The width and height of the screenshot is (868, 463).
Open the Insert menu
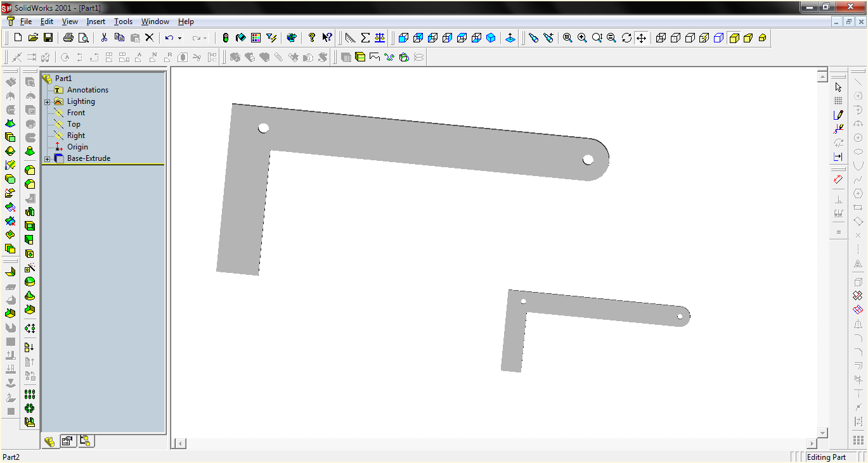96,22
